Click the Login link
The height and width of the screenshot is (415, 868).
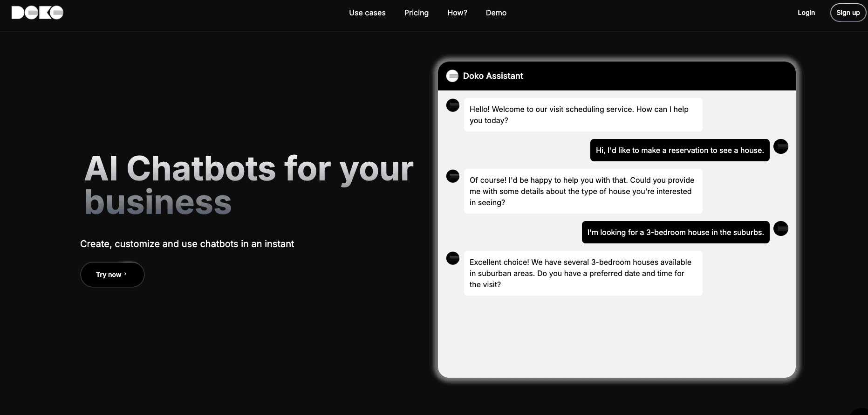click(806, 13)
